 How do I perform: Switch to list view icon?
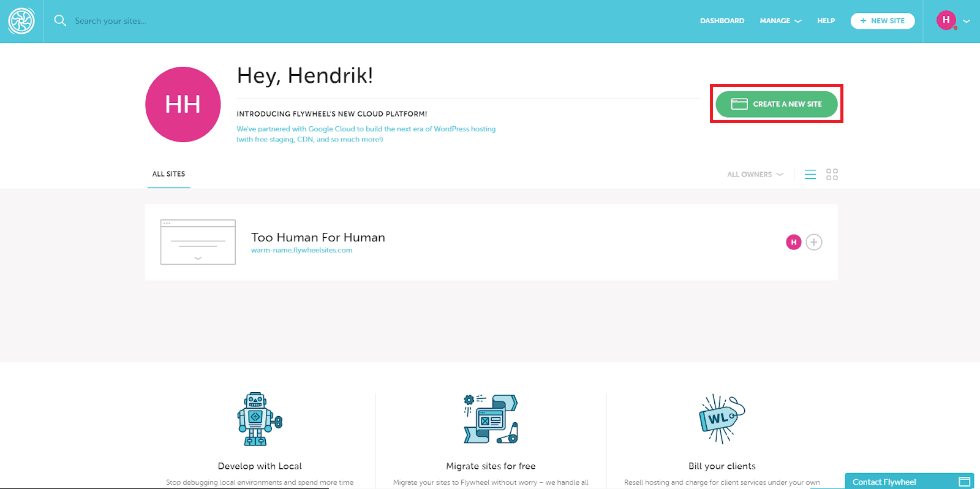point(810,175)
